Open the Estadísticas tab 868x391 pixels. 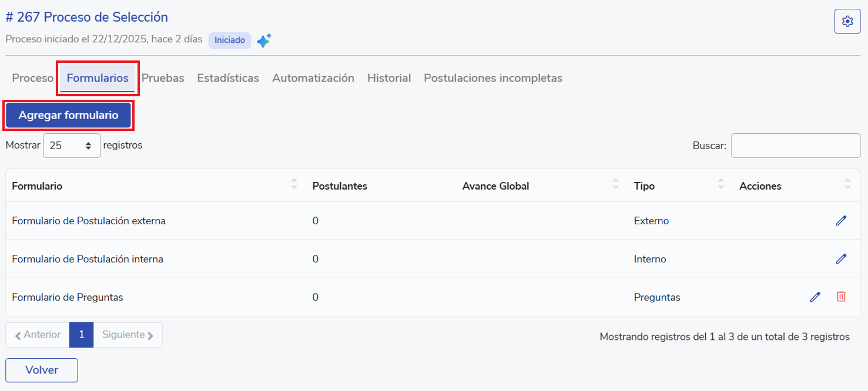(228, 78)
